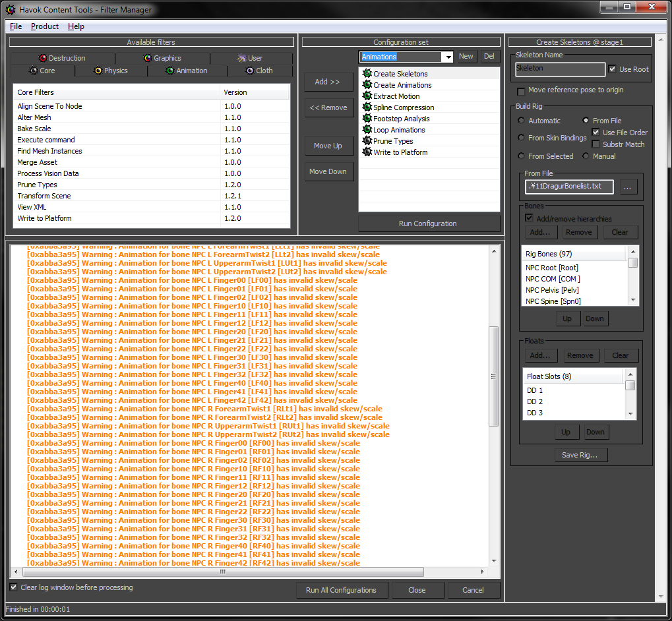Click the log window vertical scrollbar thumb
The image size is (672, 621).
click(494, 376)
